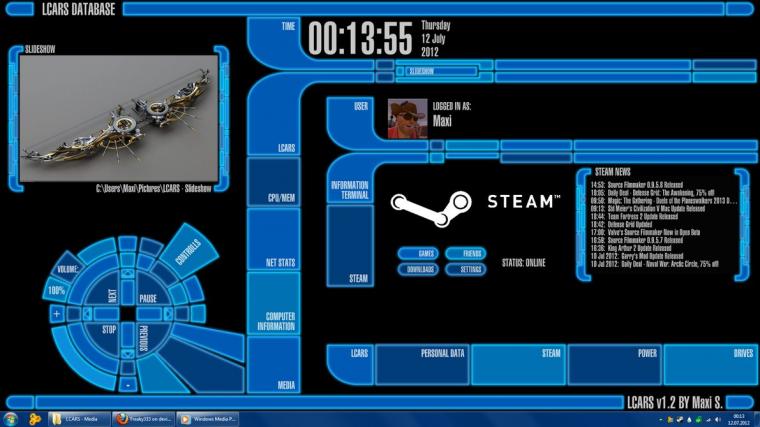Click the taskbar clock showing 00:13

pyautogui.click(x=739, y=419)
